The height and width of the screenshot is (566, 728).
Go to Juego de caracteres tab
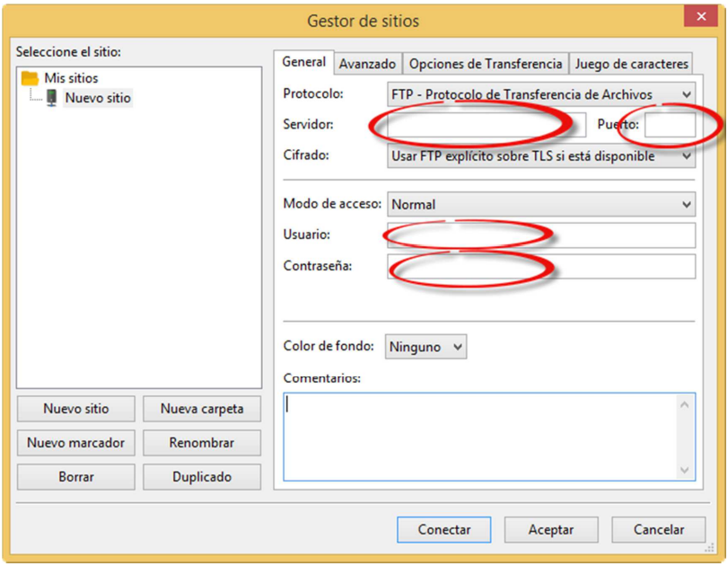coord(631,64)
